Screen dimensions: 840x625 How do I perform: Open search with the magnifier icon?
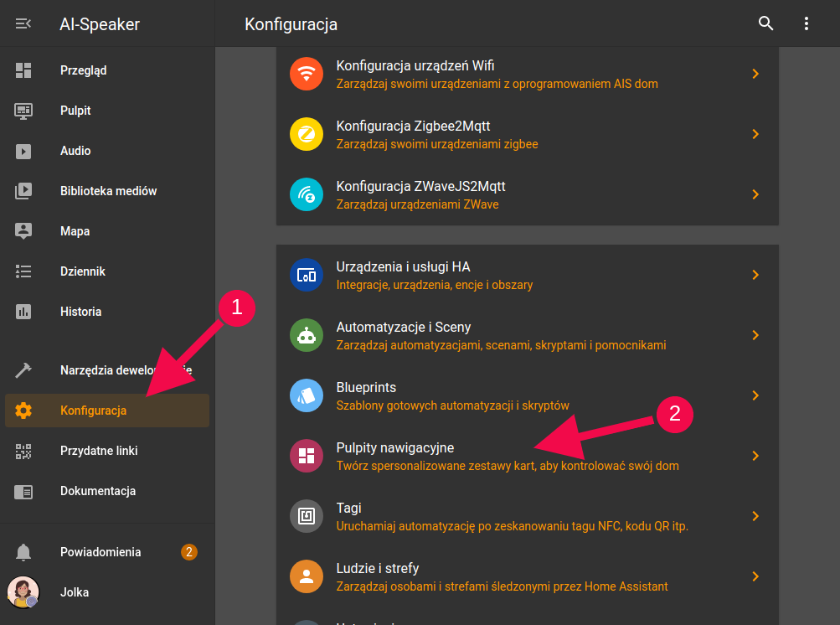(x=766, y=23)
